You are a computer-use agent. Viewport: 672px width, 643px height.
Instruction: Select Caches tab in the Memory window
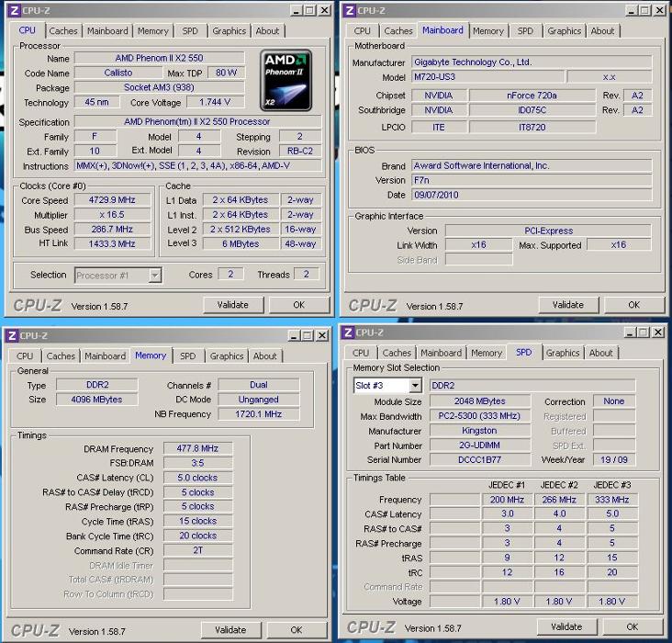61,356
